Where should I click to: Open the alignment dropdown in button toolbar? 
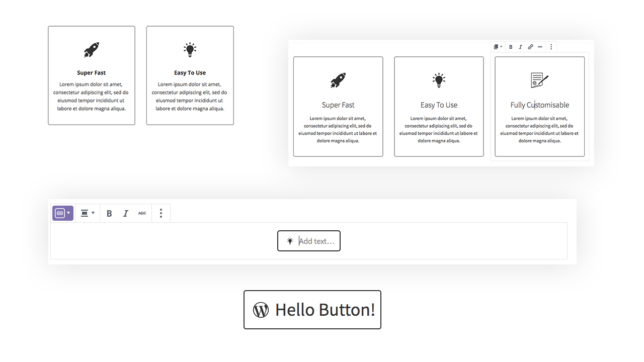click(88, 213)
